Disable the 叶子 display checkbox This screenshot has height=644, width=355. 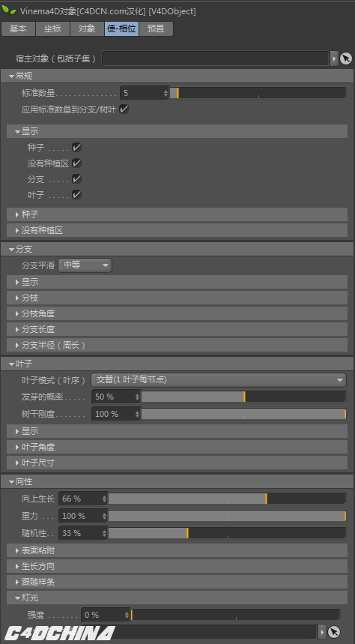[x=76, y=195]
